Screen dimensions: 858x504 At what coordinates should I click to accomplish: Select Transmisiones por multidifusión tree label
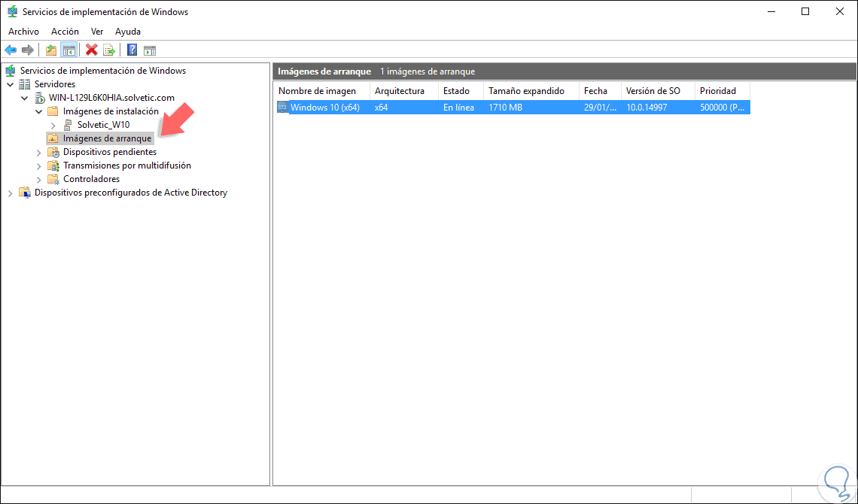click(127, 165)
